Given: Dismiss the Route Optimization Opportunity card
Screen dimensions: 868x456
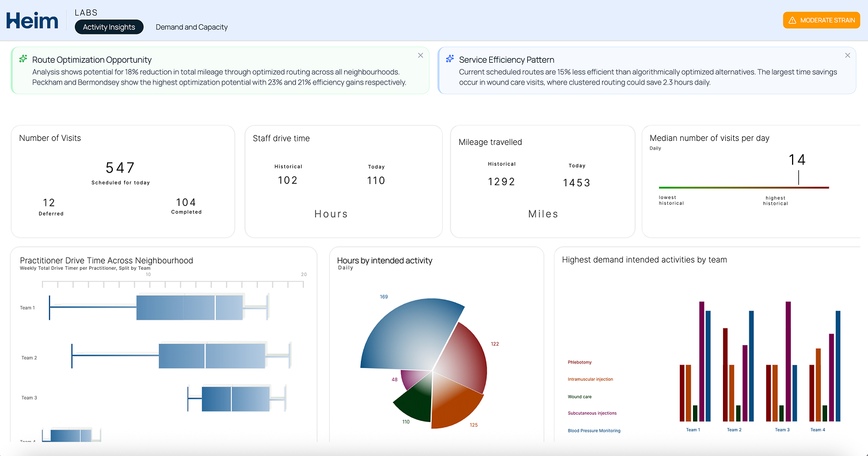Looking at the screenshot, I should [x=420, y=55].
